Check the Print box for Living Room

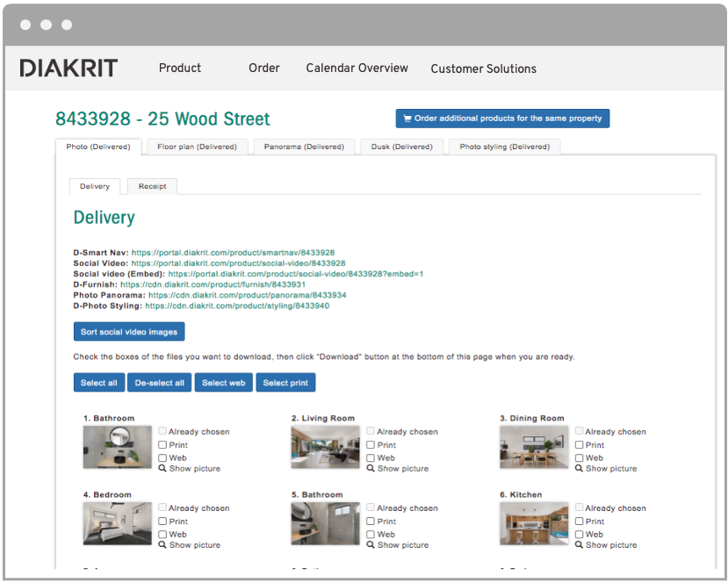371,445
